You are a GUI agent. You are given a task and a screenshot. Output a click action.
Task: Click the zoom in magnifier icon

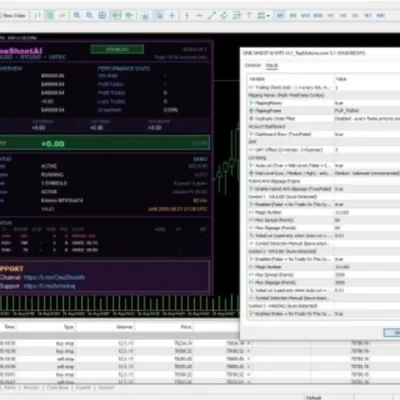77,15
